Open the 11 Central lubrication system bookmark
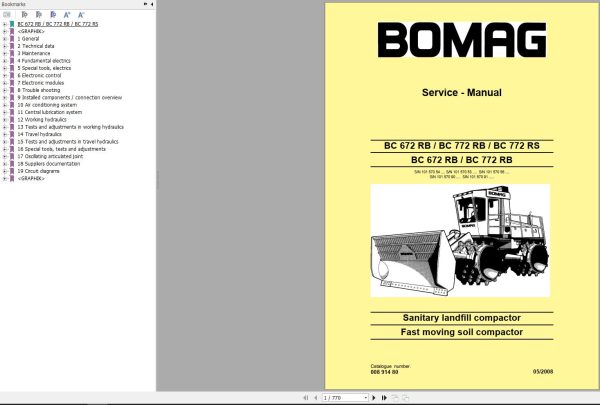 [49, 112]
